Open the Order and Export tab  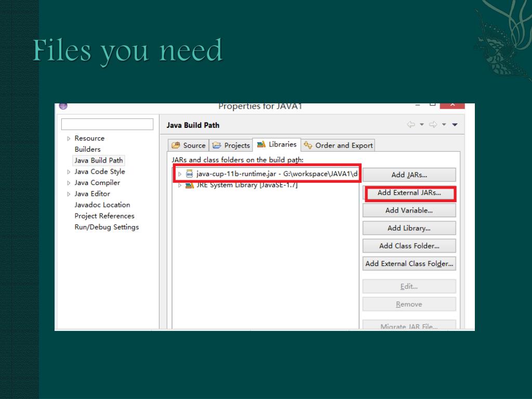pyautogui.click(x=338, y=145)
